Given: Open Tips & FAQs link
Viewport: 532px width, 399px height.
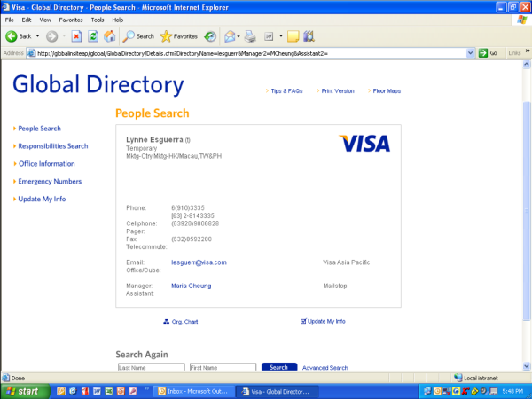Looking at the screenshot, I should click(286, 91).
